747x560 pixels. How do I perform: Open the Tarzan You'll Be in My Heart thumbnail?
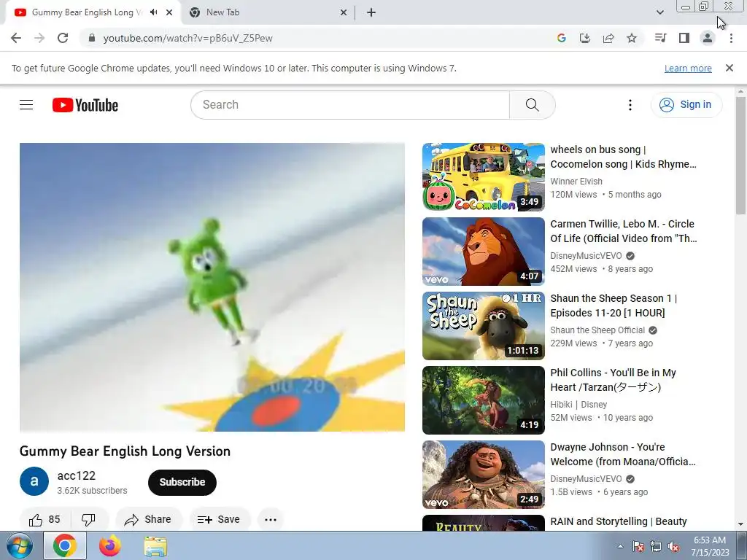pos(484,400)
